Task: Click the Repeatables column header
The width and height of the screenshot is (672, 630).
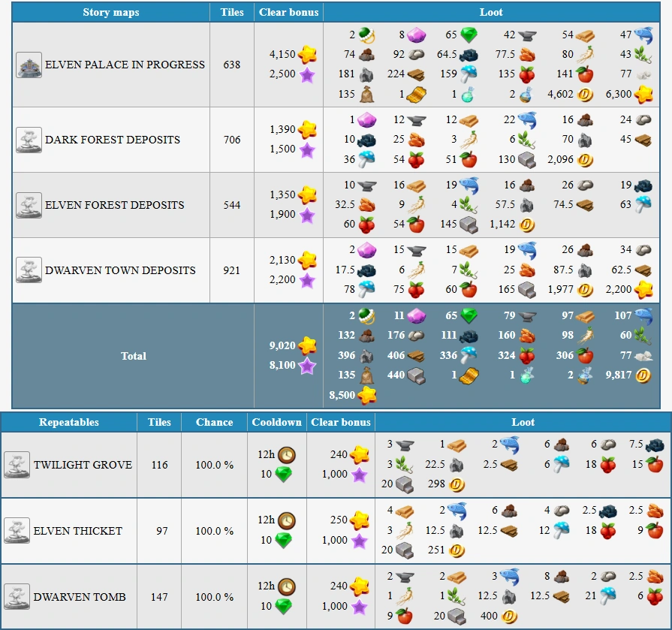Action: click(x=68, y=422)
